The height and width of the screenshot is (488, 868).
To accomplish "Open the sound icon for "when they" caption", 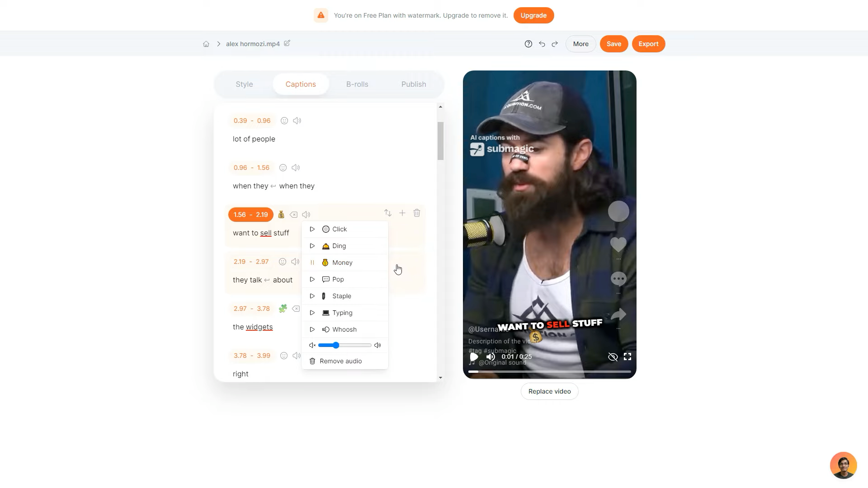I will 296,168.
